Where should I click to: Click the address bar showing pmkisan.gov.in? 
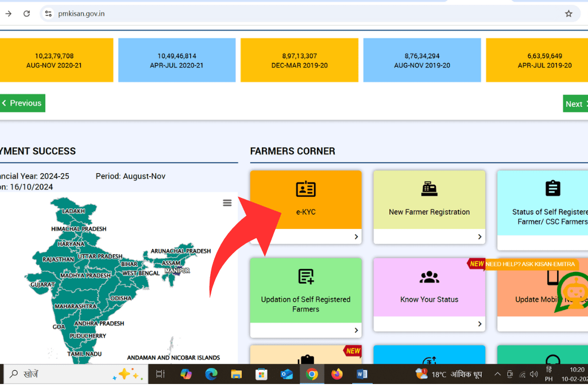tap(310, 14)
